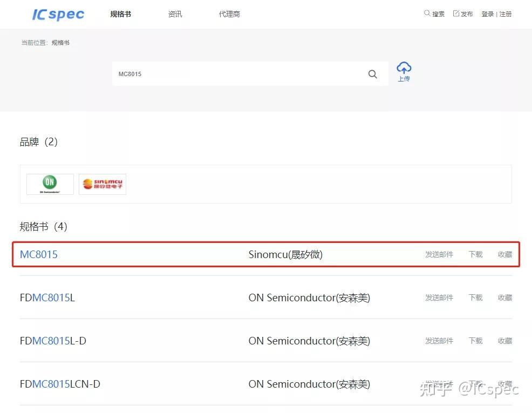
Task: Click the 下载 download action for MC8015
Action: tap(475, 254)
